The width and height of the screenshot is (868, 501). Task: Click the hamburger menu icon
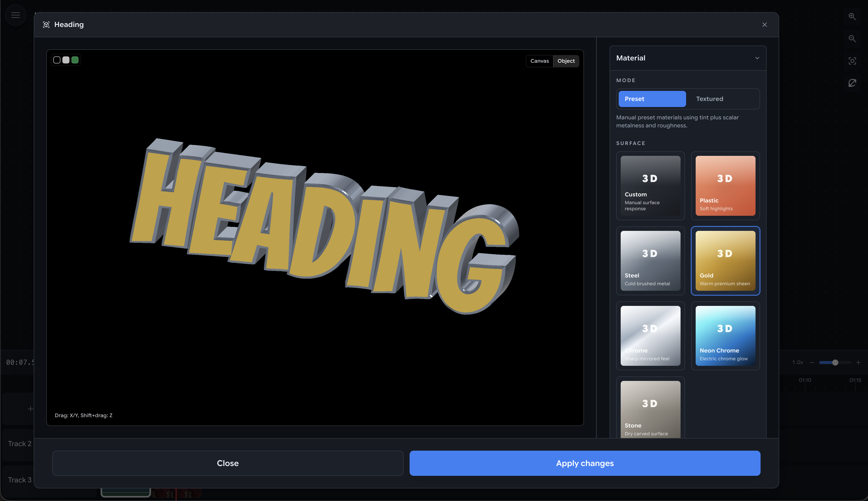pos(15,15)
